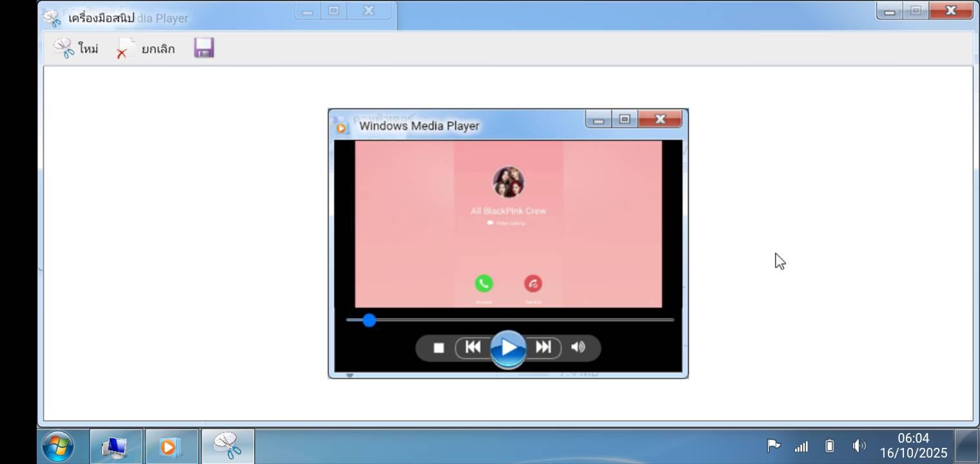Click the Previous track button in the snip
This screenshot has height=464, width=980.
tap(473, 347)
